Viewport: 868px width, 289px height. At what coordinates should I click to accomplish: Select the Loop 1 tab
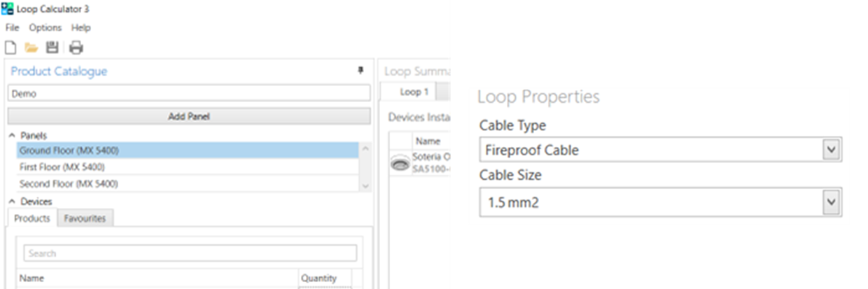(x=410, y=92)
